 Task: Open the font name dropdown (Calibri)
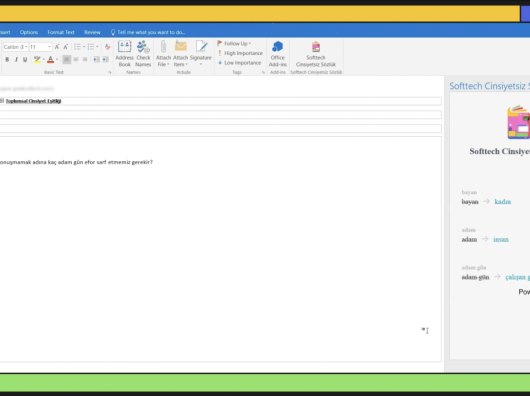(x=26, y=47)
